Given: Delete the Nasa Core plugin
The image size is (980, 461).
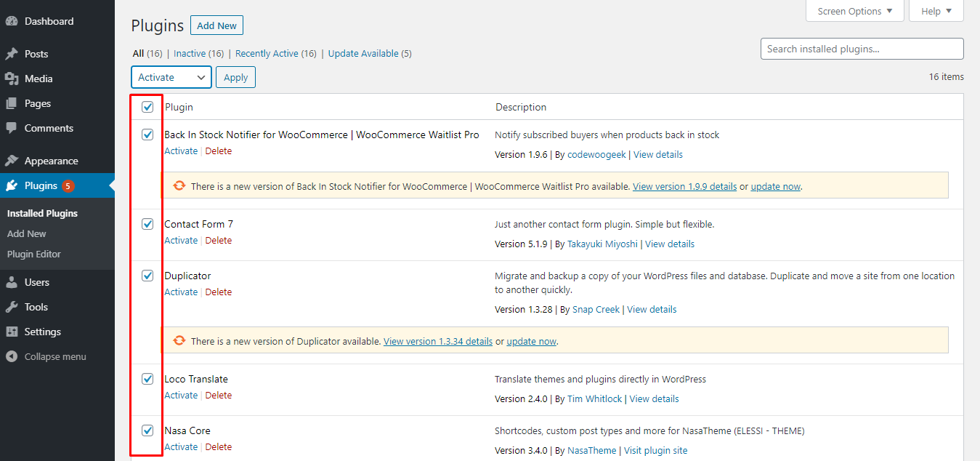Looking at the screenshot, I should [219, 446].
